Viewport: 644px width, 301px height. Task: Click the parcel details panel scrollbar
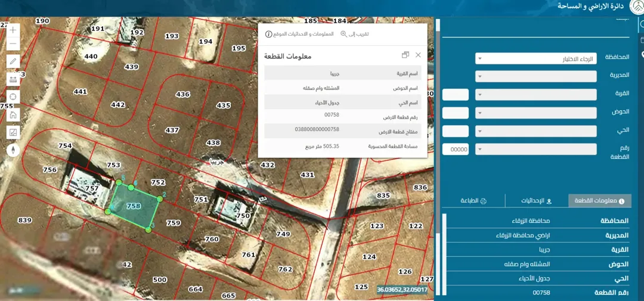tap(444, 254)
